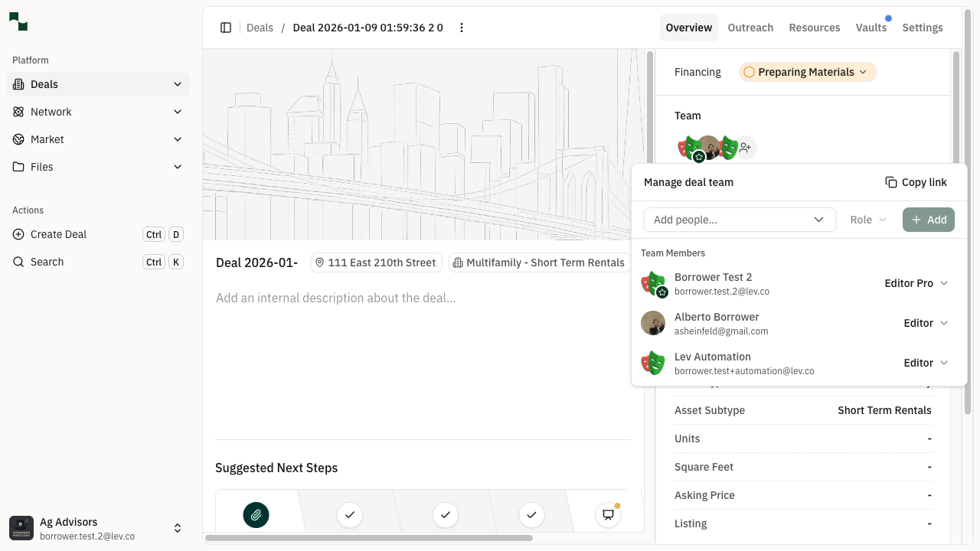Click the internal description text field
This screenshot has width=980, height=551.
coord(337,298)
